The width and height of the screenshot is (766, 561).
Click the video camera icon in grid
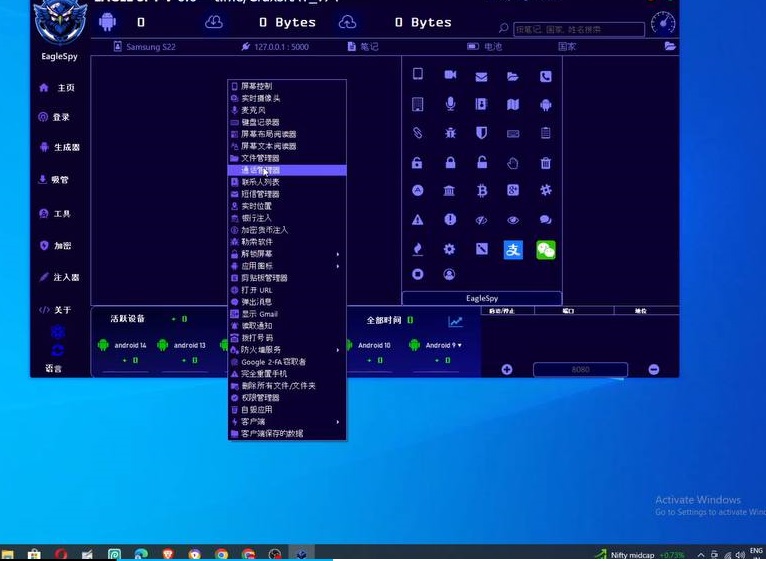(450, 75)
